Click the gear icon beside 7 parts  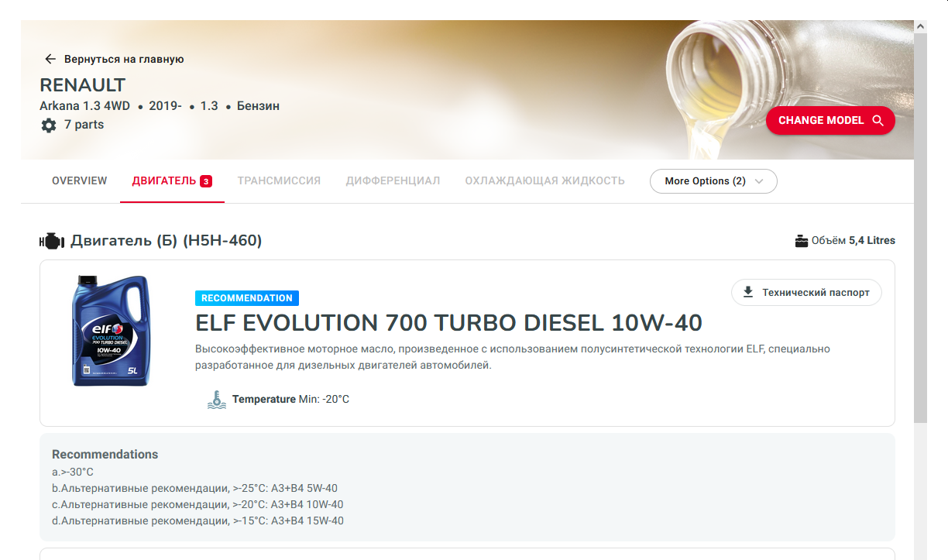click(x=49, y=125)
